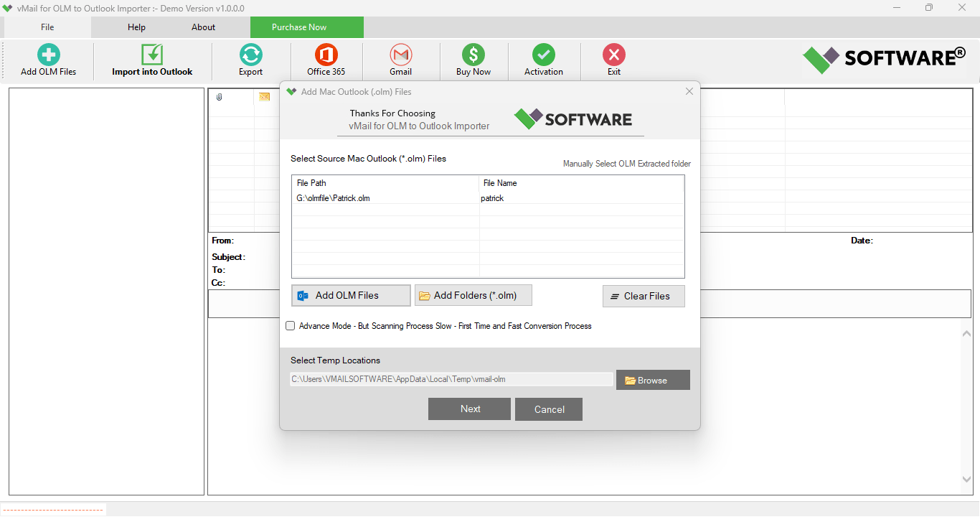Click the vMail Software logo in toolbar

884,59
